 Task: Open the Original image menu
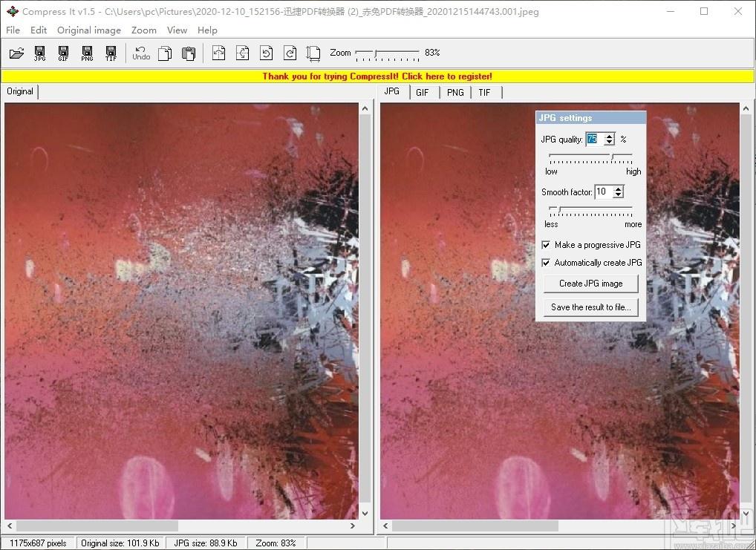(89, 30)
